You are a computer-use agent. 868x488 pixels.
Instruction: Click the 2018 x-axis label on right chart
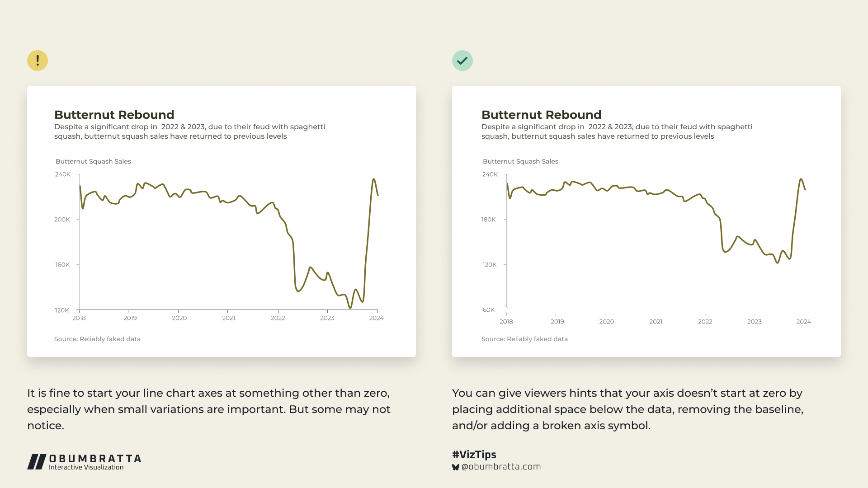click(x=506, y=322)
